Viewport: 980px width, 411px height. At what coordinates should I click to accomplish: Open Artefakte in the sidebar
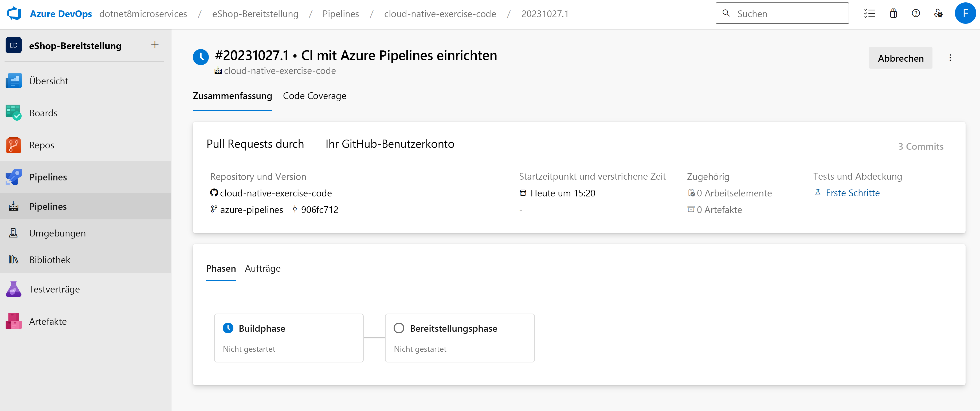48,321
